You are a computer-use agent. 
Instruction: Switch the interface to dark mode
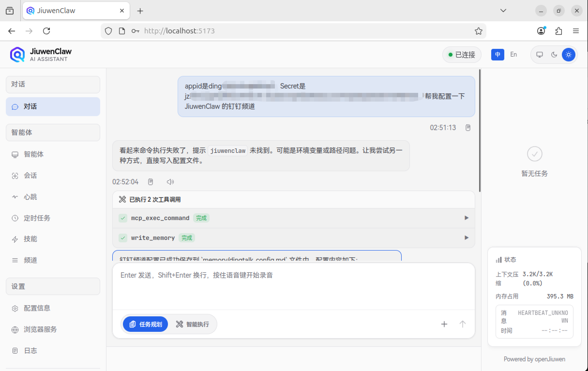(554, 55)
